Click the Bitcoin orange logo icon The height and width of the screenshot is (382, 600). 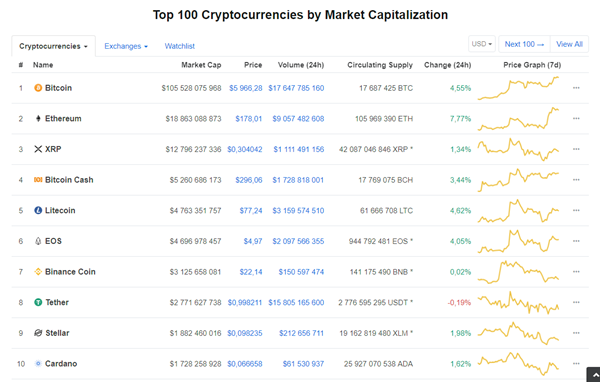click(x=38, y=88)
